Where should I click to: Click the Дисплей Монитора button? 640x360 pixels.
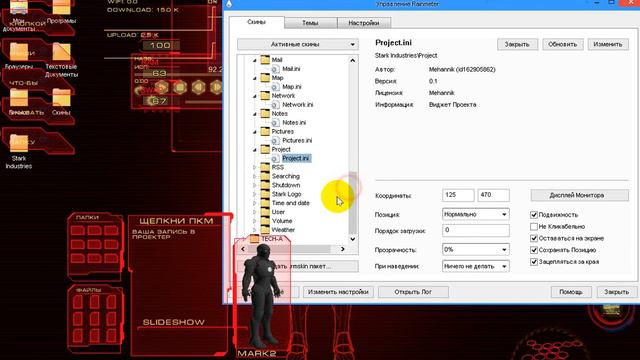[x=579, y=195]
